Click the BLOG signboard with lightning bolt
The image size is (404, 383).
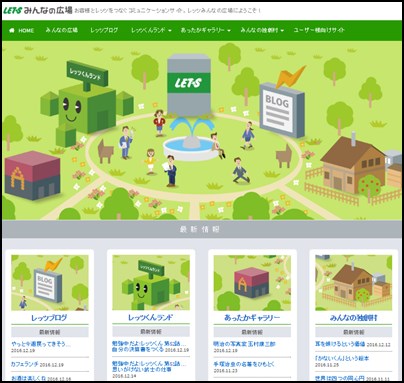282,103
